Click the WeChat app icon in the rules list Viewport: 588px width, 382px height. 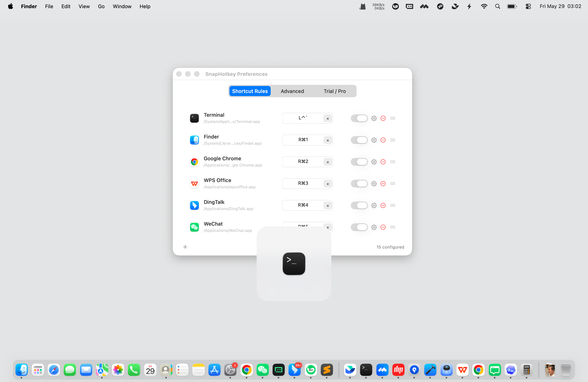[194, 227]
